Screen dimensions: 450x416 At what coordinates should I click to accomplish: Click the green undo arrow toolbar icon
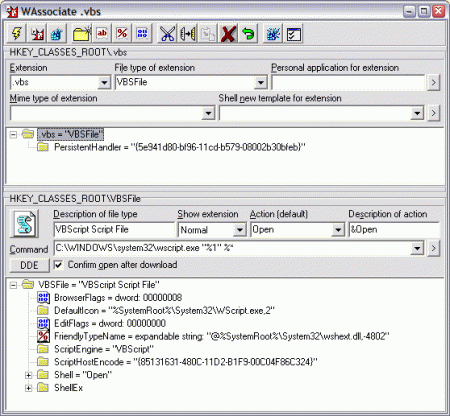tap(248, 33)
